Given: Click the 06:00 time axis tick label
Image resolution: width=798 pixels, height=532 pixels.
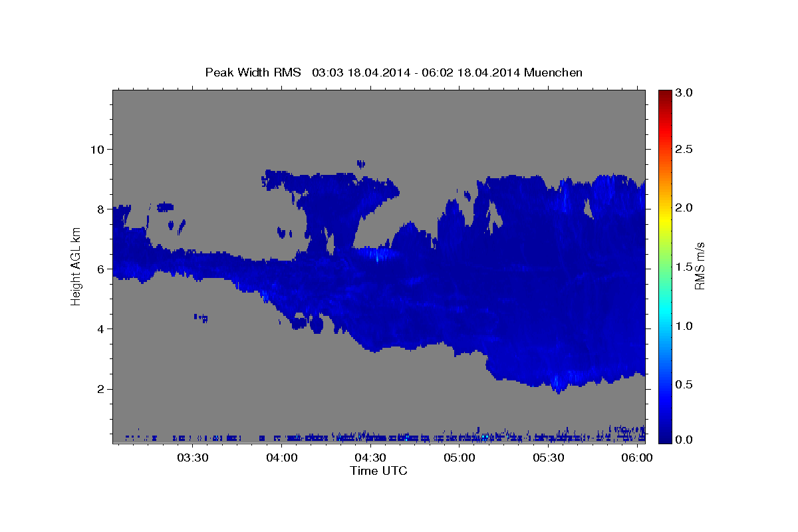Looking at the screenshot, I should 637,458.
